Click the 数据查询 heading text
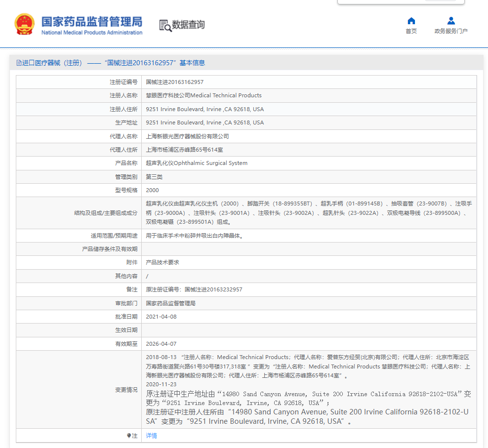The height and width of the screenshot is (448, 488). (188, 25)
